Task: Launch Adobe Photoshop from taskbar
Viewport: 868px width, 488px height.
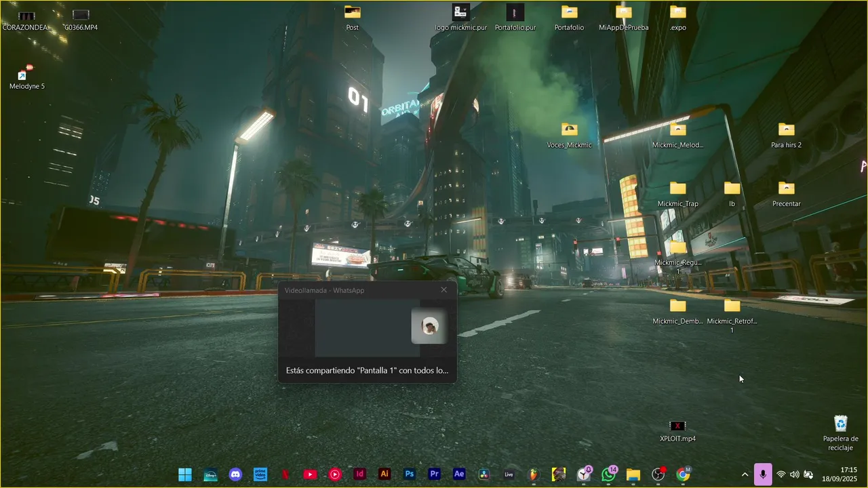Action: [x=410, y=474]
